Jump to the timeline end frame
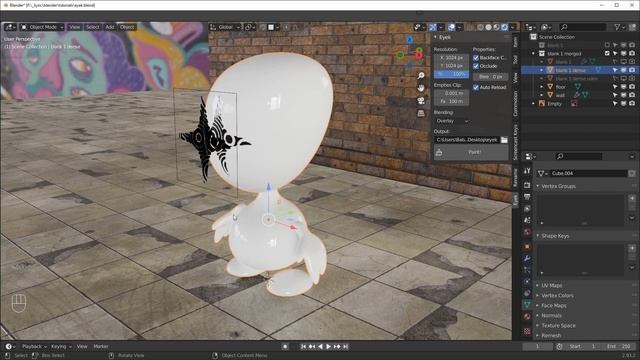The width and height of the screenshot is (640, 360). click(346, 347)
